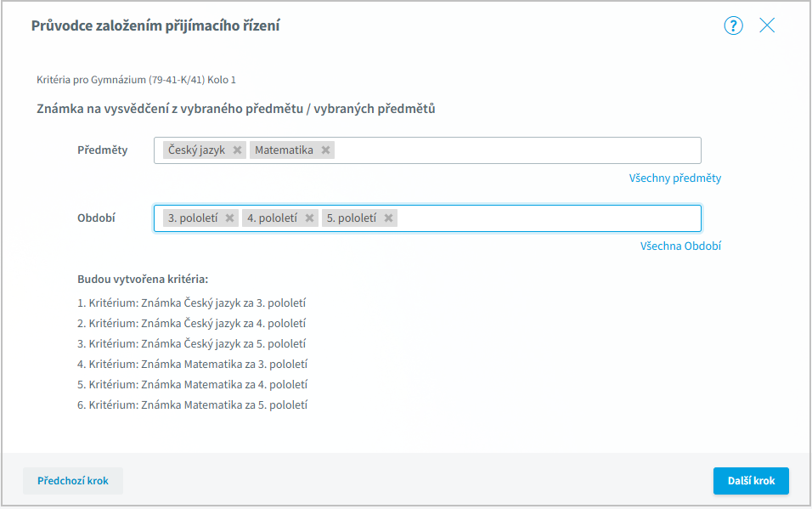Select the 3. pololetí tag label

(x=193, y=218)
